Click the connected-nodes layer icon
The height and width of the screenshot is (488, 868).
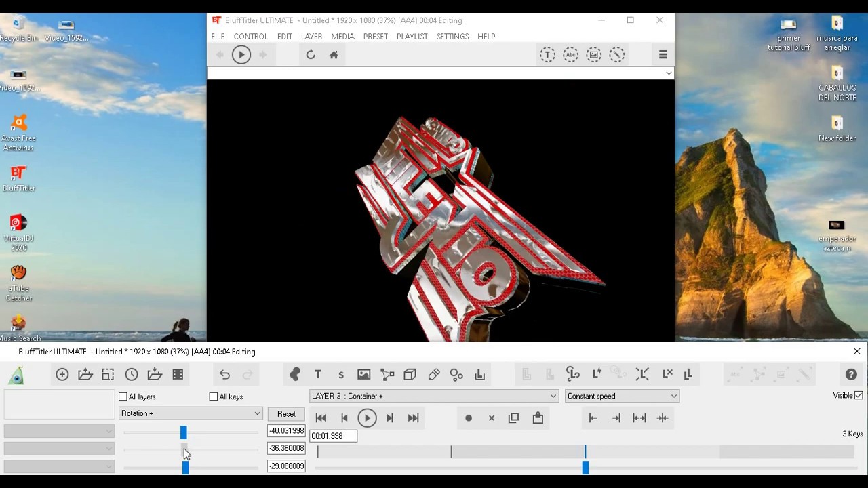click(387, 374)
